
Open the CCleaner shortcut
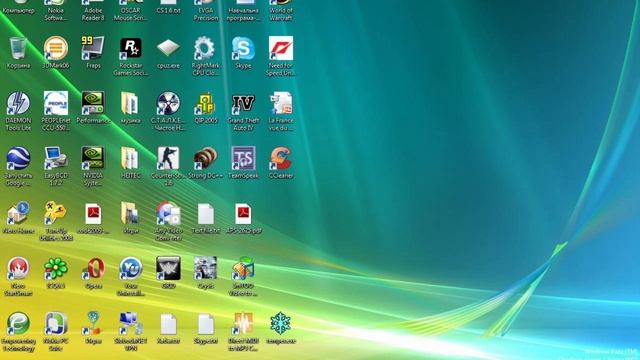pos(281,158)
